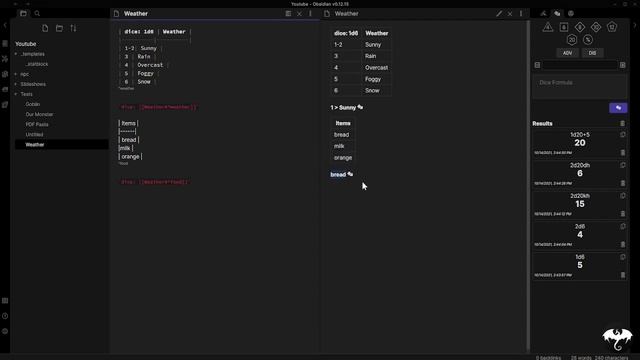Click the modifier field between minus and plus

[x=580, y=65]
